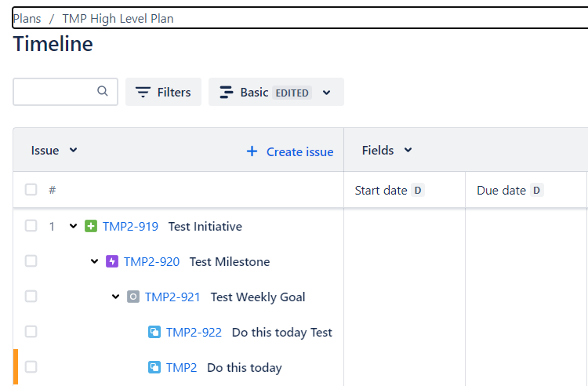Click the Test Weekly Goal summary text
This screenshot has height=386, width=588.
[x=258, y=297]
